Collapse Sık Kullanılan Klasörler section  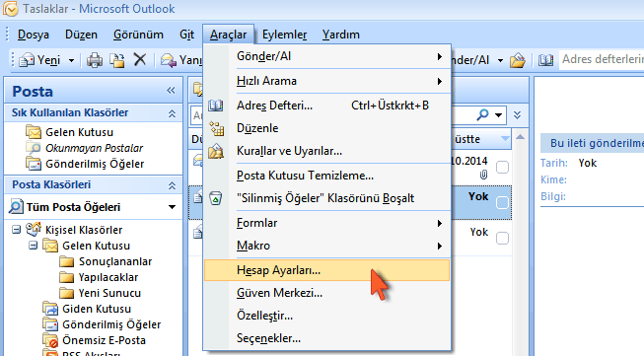pos(172,113)
